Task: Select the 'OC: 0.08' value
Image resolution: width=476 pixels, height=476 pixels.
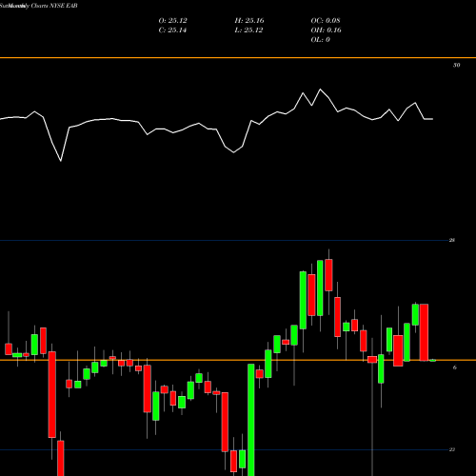Action: 326,21
